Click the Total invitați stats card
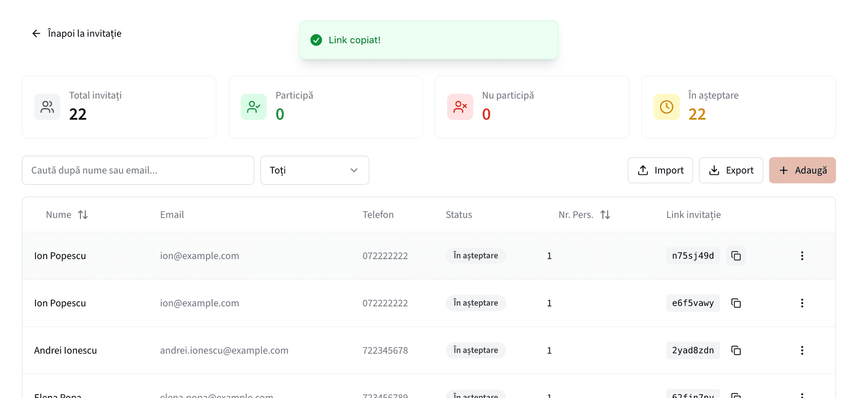 point(119,107)
